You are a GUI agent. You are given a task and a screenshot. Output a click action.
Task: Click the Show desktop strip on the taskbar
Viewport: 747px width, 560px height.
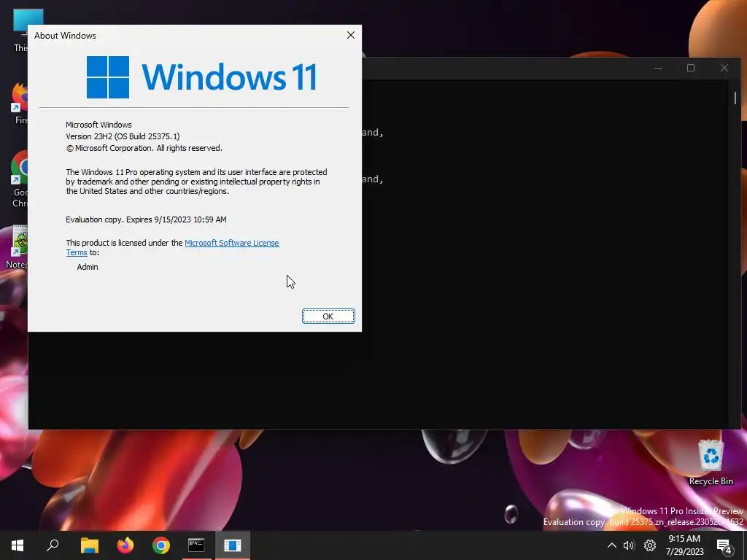745,545
